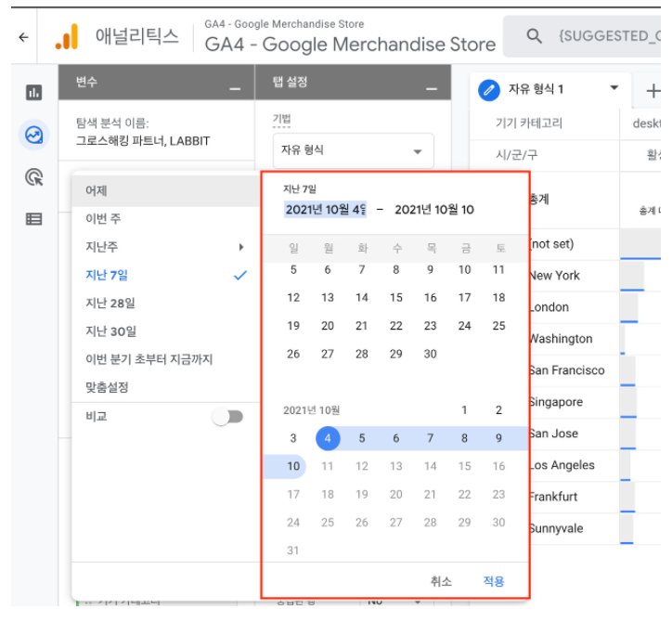Click 취소 to cancel date selection
This screenshot has height=622, width=672.
(x=441, y=581)
